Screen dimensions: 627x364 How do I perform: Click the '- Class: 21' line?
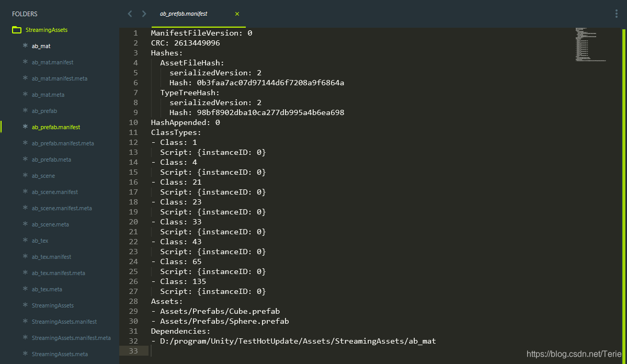(x=176, y=182)
